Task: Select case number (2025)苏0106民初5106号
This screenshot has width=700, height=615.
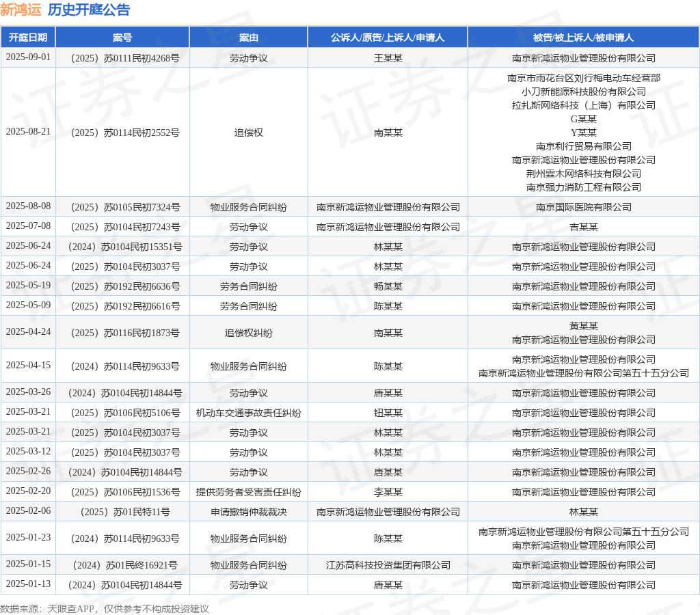Action: pos(122,413)
